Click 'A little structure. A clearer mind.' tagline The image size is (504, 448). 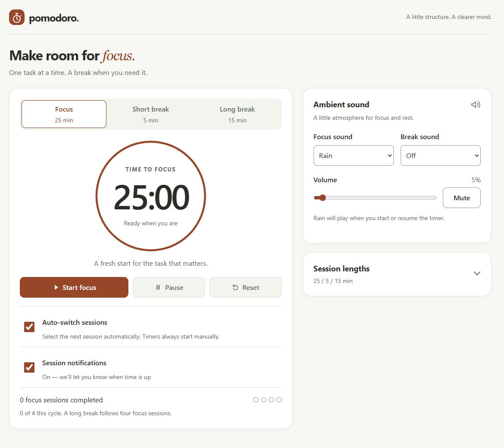(x=449, y=17)
